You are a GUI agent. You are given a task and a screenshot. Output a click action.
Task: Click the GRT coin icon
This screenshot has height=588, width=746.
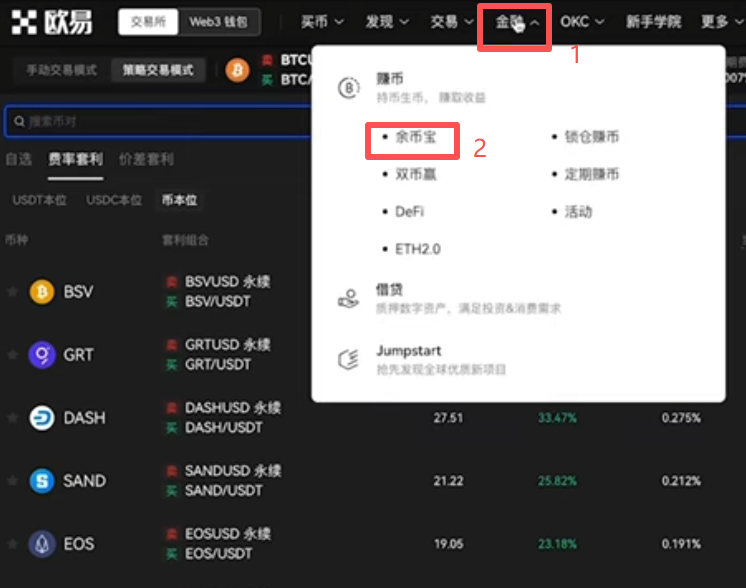pos(42,354)
